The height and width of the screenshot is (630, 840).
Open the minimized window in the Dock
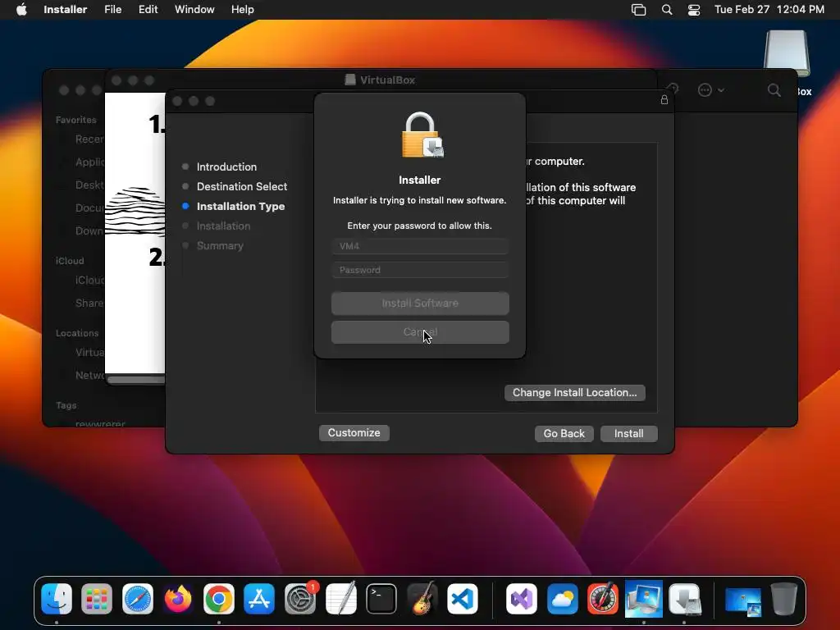click(743, 600)
